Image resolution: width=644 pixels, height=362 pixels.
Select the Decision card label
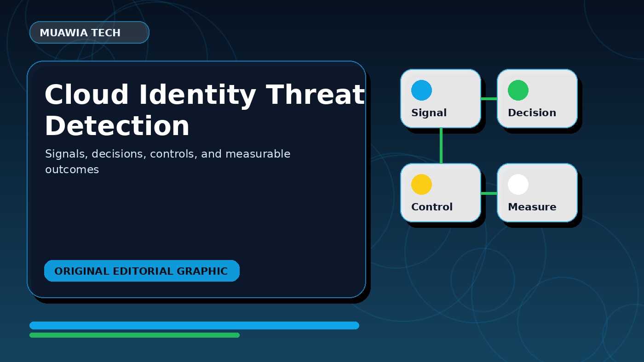click(532, 113)
